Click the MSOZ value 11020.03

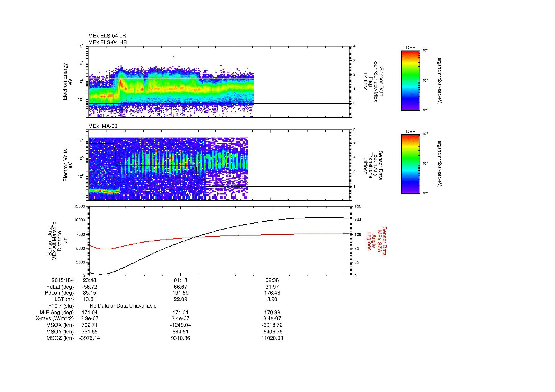(272, 338)
